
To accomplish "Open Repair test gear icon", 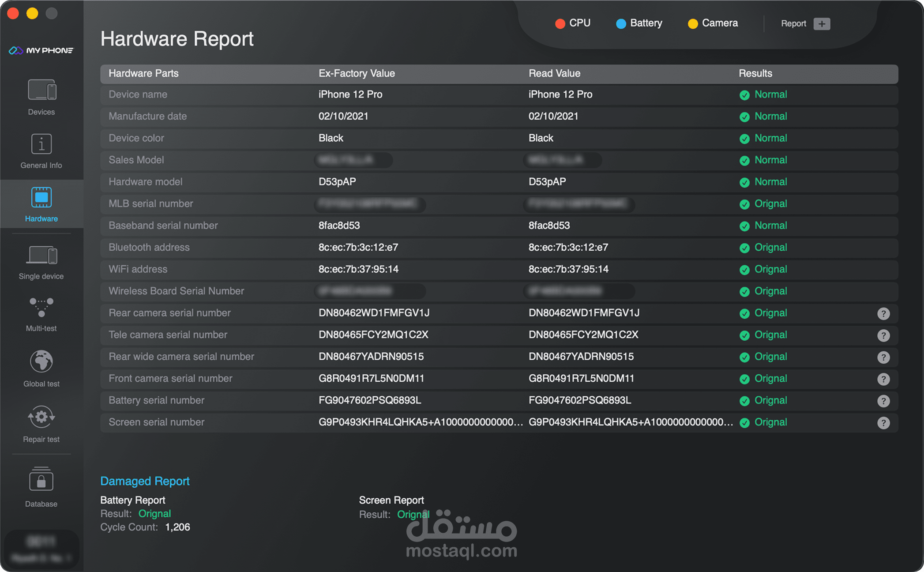I will [x=41, y=417].
